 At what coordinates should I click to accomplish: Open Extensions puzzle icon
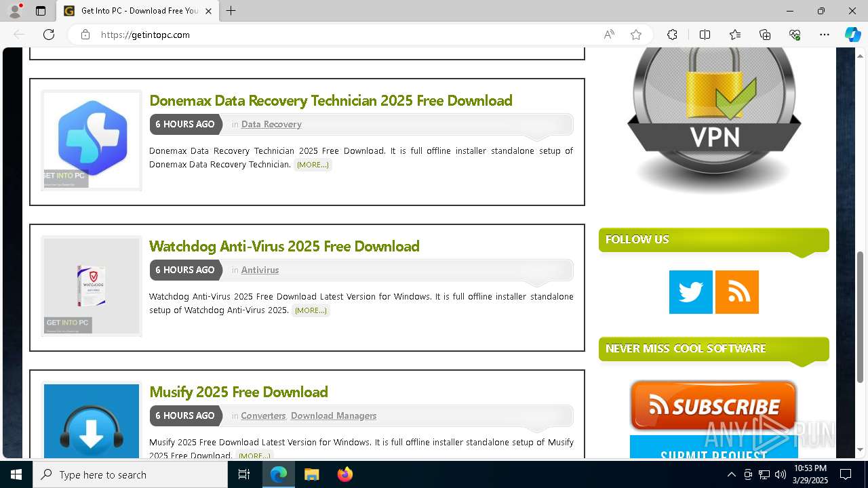pos(672,35)
